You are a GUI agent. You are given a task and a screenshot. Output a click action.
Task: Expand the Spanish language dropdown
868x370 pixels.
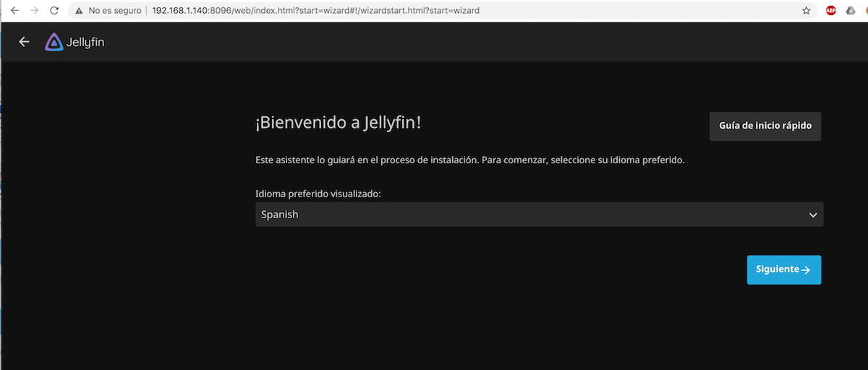[x=539, y=215]
